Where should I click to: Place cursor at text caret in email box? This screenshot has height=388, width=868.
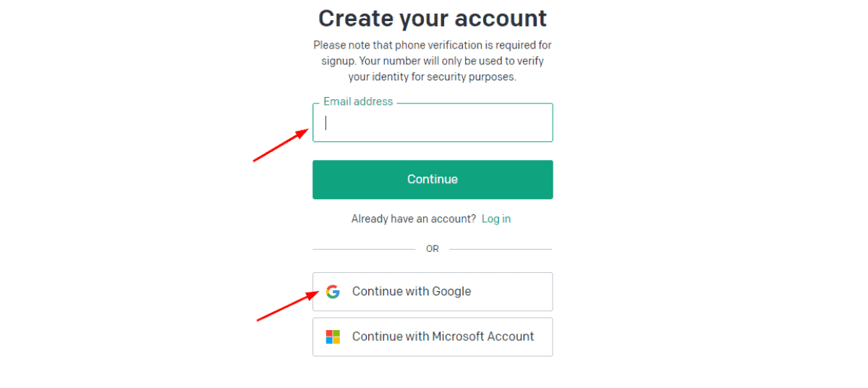[326, 122]
